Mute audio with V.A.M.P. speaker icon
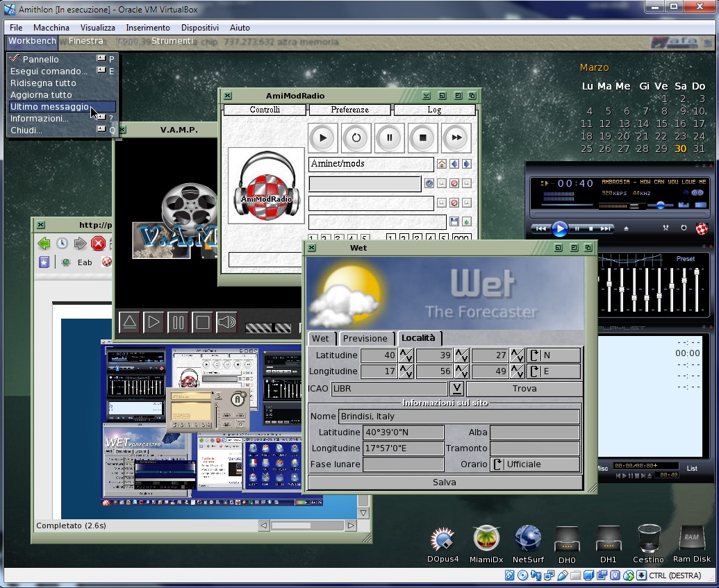The image size is (719, 588). point(226,322)
